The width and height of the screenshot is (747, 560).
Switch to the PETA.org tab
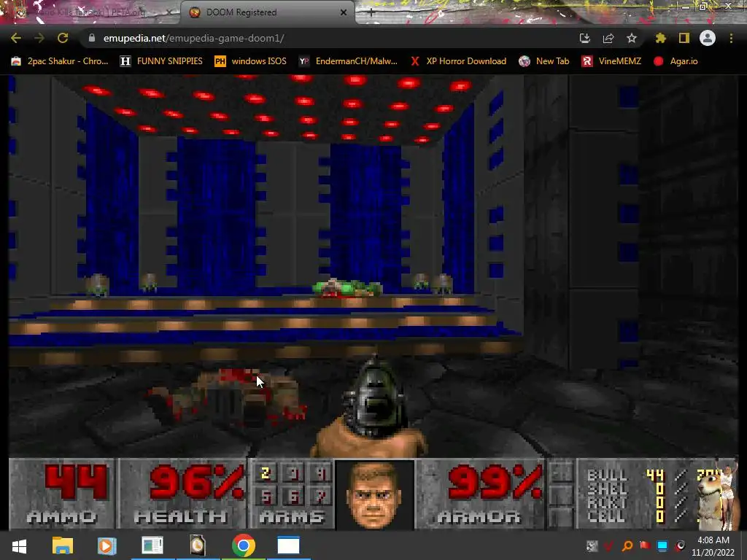[90, 12]
